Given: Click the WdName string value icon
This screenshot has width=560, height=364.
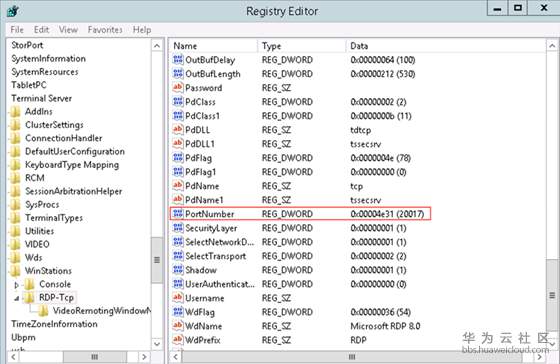Looking at the screenshot, I should [178, 326].
